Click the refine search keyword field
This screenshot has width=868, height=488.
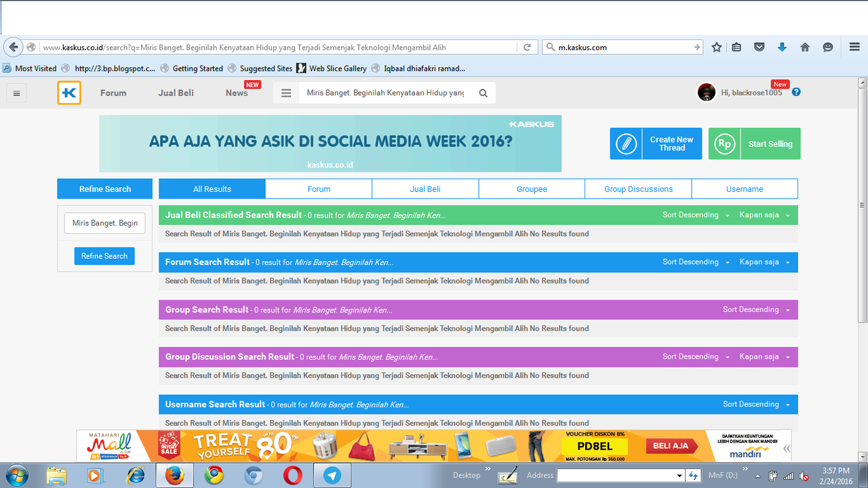[105, 223]
